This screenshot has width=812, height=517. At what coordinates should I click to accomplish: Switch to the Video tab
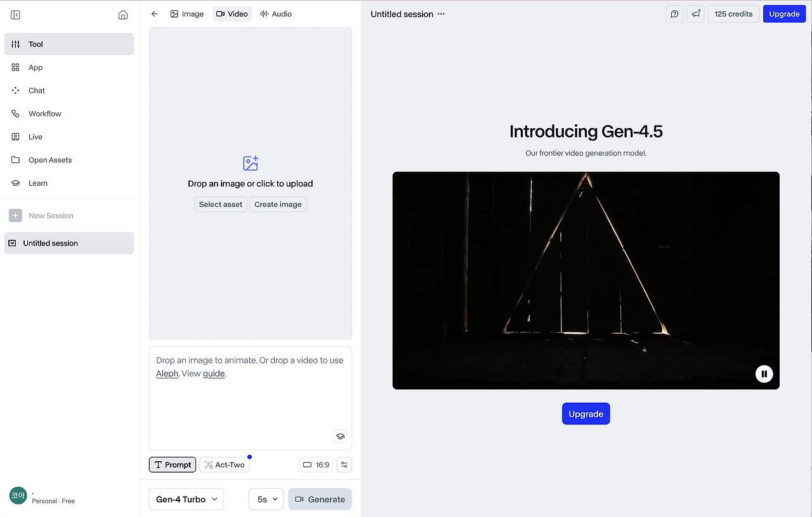tap(232, 14)
